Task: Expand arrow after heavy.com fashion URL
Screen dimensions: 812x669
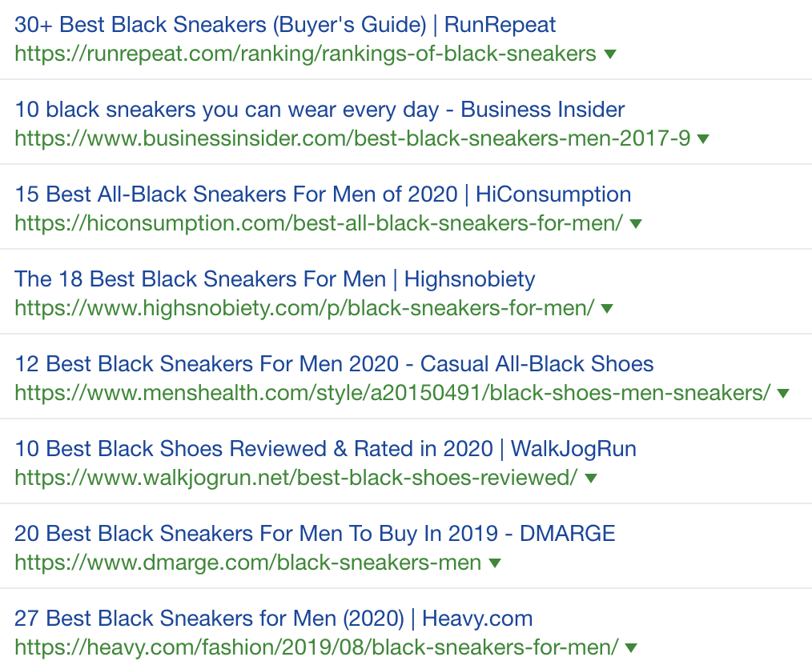Action: click(631, 647)
